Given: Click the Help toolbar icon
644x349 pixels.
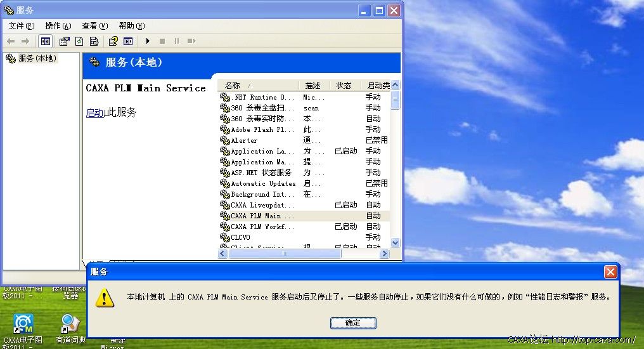Looking at the screenshot, I should pos(113,41).
